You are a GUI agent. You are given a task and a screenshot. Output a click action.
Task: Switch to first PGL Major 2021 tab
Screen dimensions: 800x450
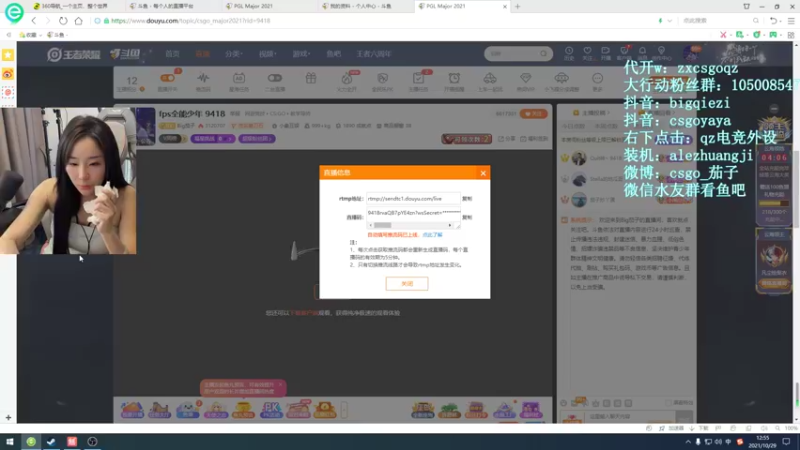coord(254,6)
